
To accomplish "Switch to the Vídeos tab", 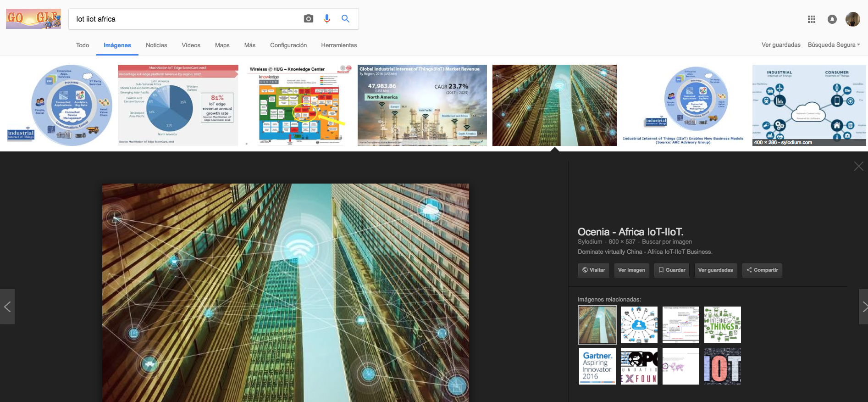I will point(191,45).
